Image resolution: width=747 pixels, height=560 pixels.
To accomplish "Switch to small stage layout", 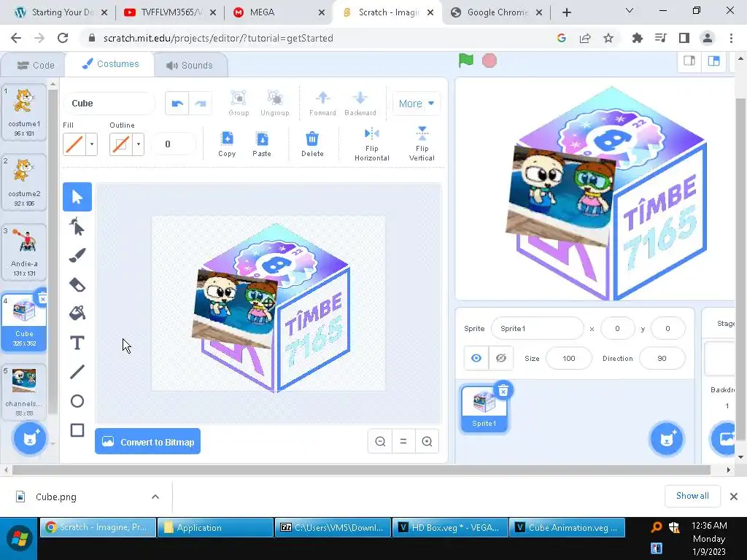I will click(x=689, y=61).
